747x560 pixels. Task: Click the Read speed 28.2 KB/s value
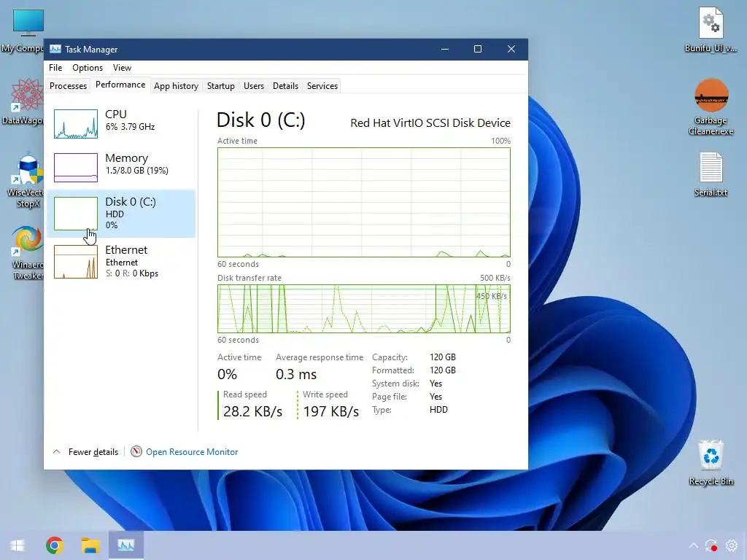(252, 411)
